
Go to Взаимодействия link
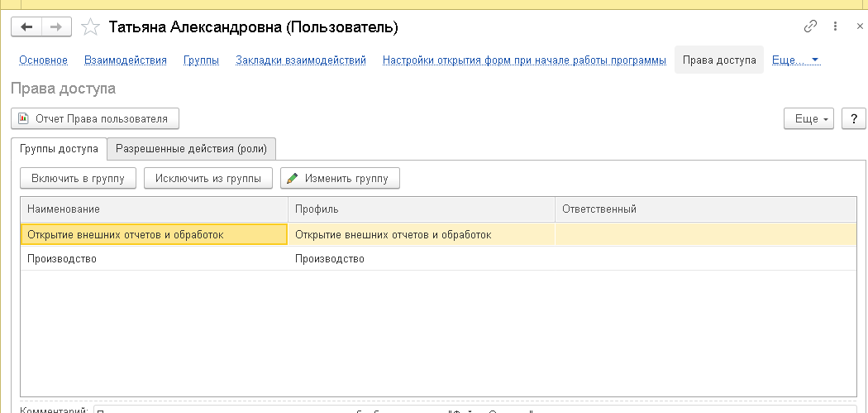(126, 60)
